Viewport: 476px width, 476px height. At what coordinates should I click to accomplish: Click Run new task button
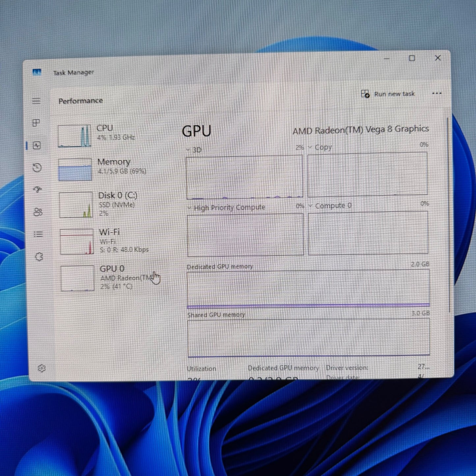coord(388,94)
